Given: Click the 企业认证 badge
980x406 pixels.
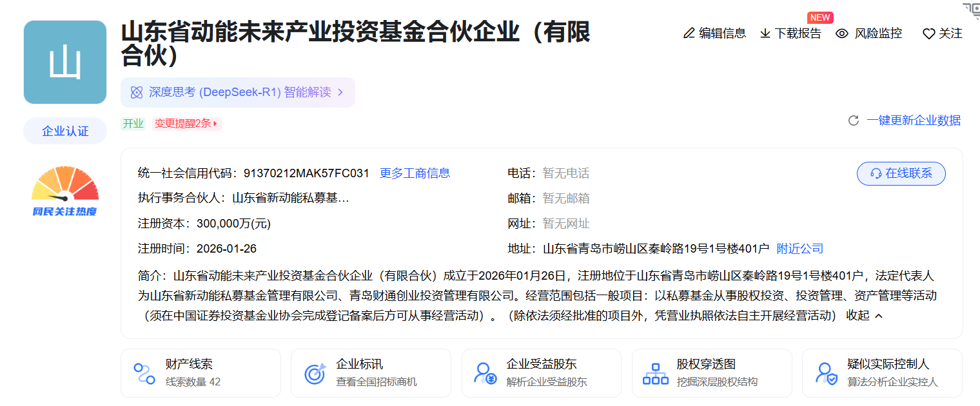Looking at the screenshot, I should (64, 130).
